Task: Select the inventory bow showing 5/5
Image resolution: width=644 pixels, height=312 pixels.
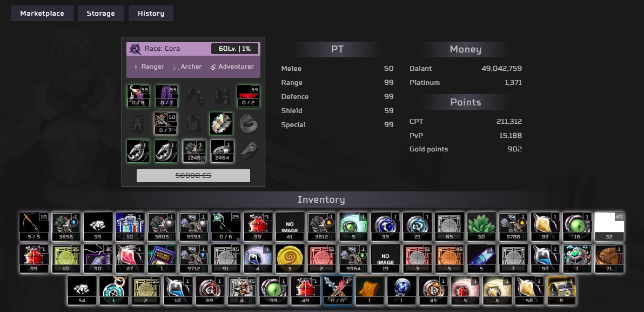Action: coord(33,226)
